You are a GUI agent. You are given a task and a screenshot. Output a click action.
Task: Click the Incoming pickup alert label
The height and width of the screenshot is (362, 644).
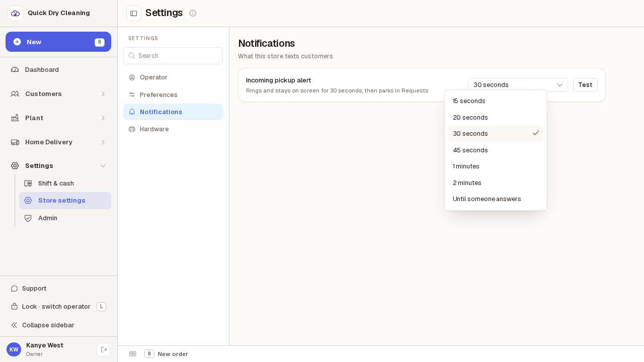[278, 80]
